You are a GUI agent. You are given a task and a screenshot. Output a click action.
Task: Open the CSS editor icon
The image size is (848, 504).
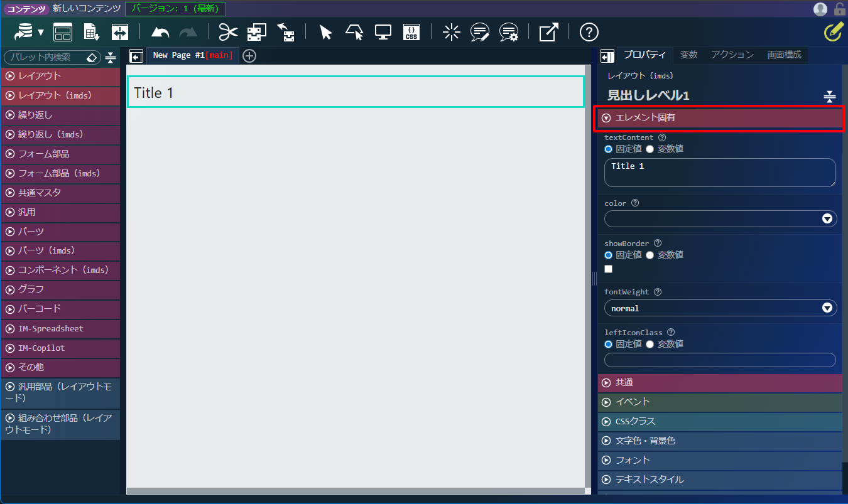point(411,32)
